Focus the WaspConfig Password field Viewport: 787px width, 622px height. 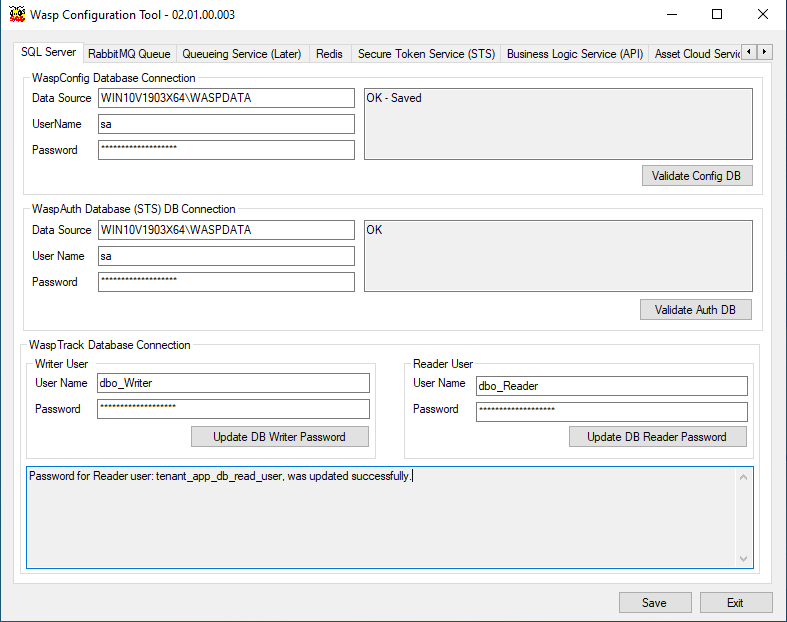(226, 150)
